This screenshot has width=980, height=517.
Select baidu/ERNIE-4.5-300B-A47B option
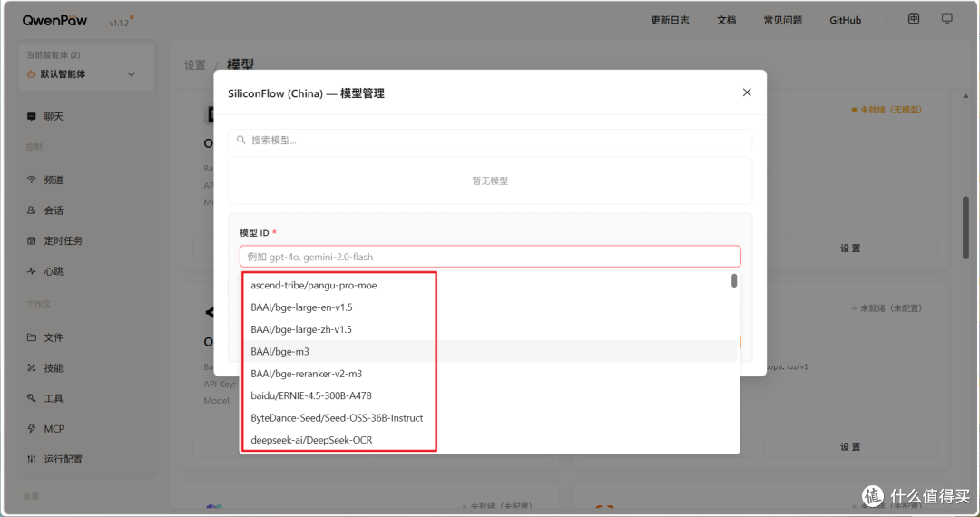tap(489, 395)
